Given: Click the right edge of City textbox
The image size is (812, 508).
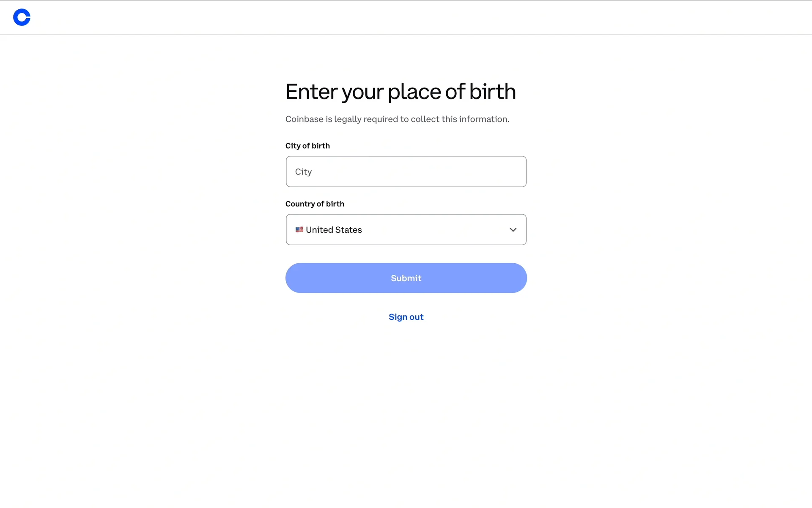Looking at the screenshot, I should click(x=521, y=171).
